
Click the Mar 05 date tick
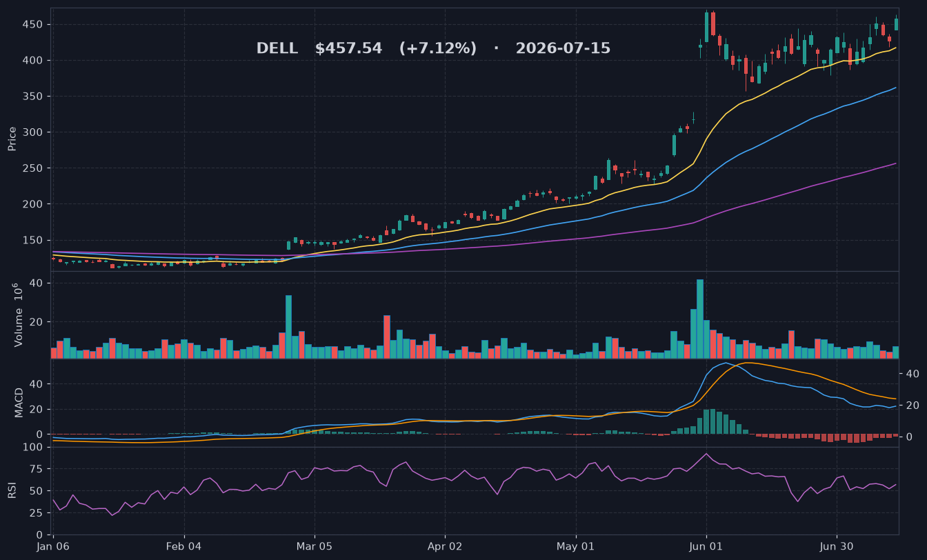pos(315,546)
